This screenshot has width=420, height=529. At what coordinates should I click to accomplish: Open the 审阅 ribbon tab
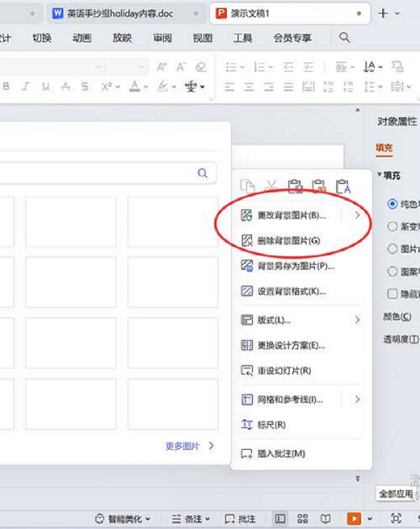coord(162,38)
